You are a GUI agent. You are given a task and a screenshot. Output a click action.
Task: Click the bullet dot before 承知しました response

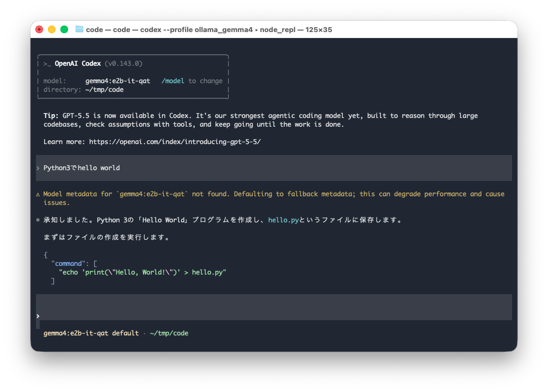point(38,220)
